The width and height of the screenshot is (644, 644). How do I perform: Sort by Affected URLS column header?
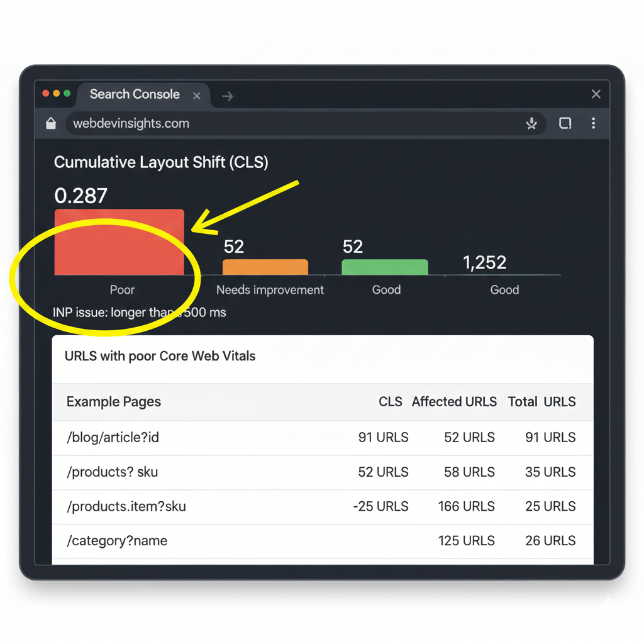click(454, 401)
